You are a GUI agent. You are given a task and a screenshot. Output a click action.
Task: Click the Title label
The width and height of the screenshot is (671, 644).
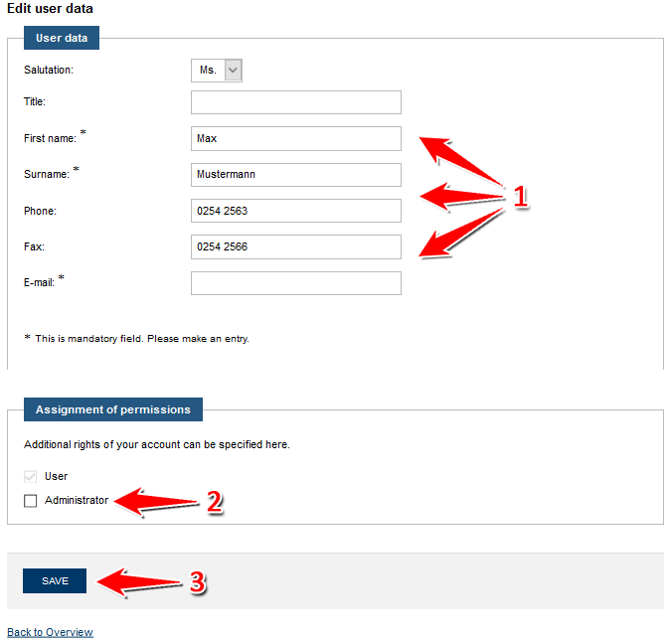point(35,101)
